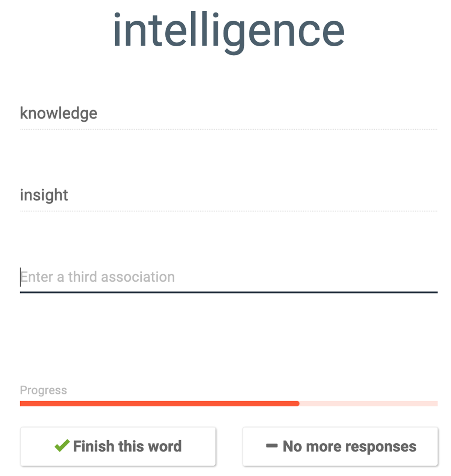Viewport: 451px width, 476px height.
Task: Click the unfilled light portion of progress bar
Action: [368, 403]
